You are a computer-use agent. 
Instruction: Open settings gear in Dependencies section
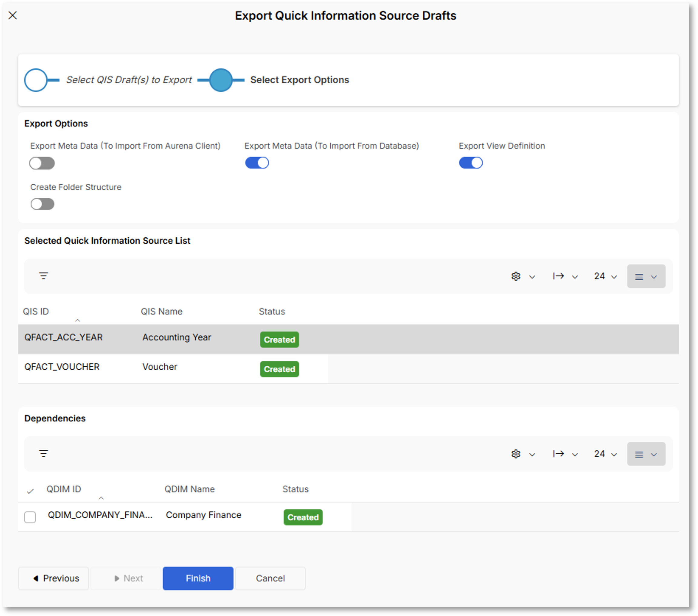point(516,454)
